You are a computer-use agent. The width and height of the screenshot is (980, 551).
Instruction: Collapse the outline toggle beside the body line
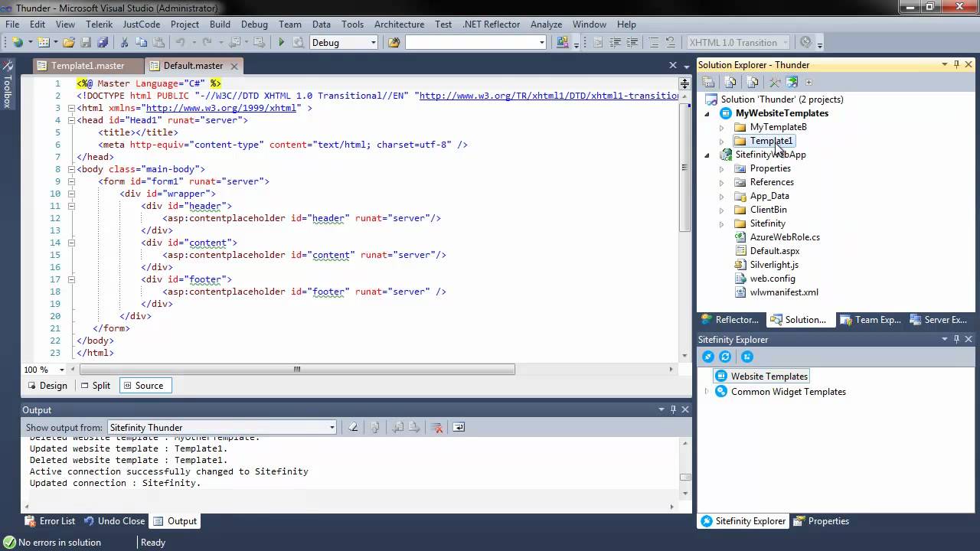[72, 169]
